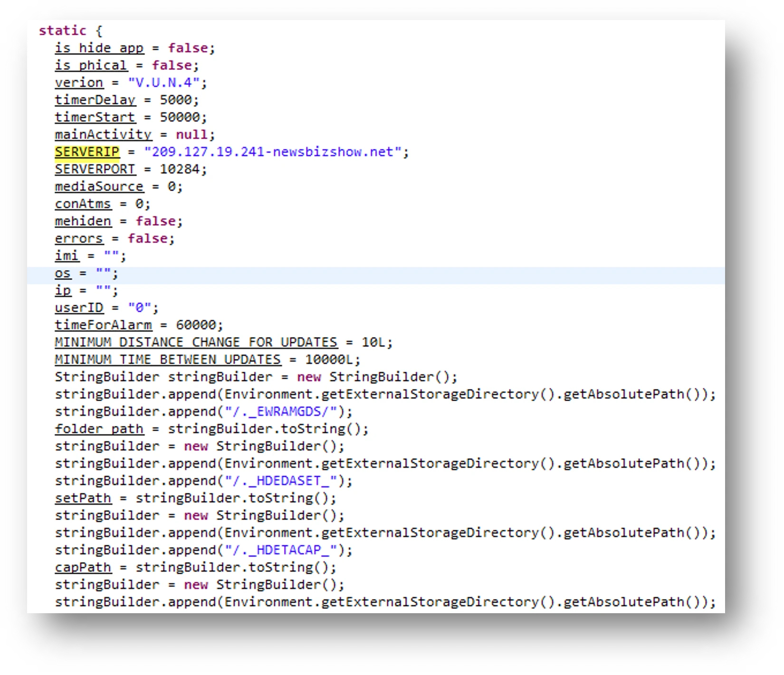
Task: Click the "209.127.19.241-newsbizshow.net" string literal
Action: (x=273, y=152)
